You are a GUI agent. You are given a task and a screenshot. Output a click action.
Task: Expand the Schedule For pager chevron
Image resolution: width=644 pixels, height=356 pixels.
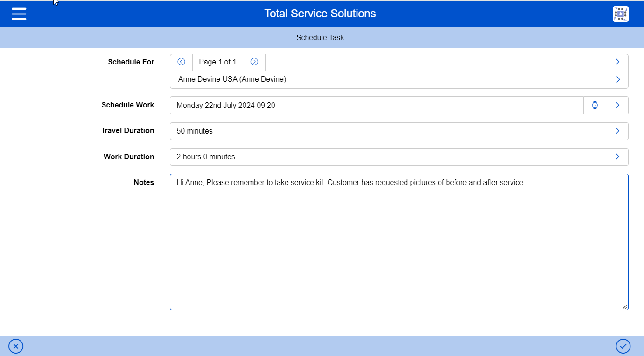(617, 62)
